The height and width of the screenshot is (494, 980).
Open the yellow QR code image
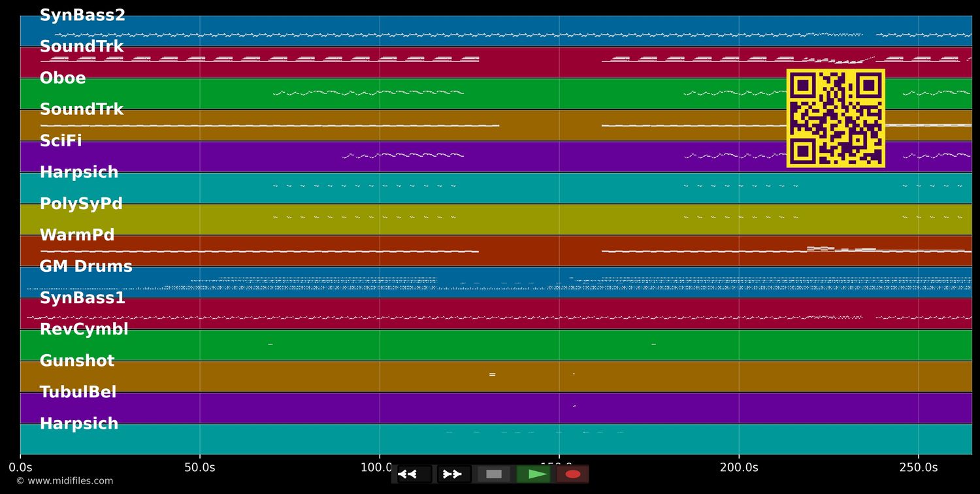pos(836,118)
